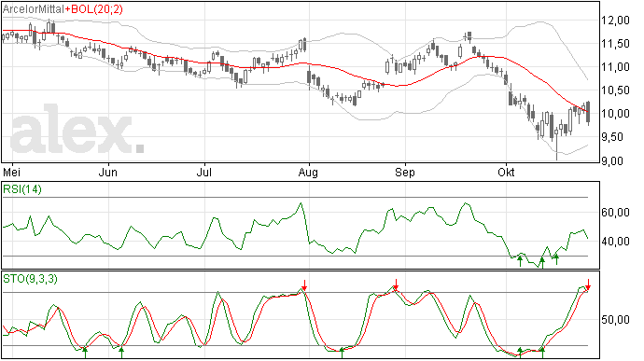Image resolution: width=644 pixels, height=361 pixels.
Task: Click the 60,00 RSI axis value
Action: tap(615, 213)
